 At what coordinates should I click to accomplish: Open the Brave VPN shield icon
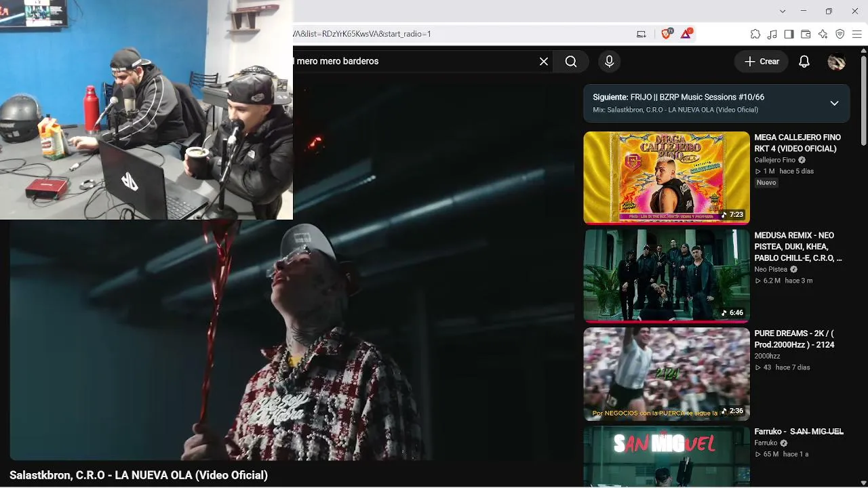tap(840, 34)
